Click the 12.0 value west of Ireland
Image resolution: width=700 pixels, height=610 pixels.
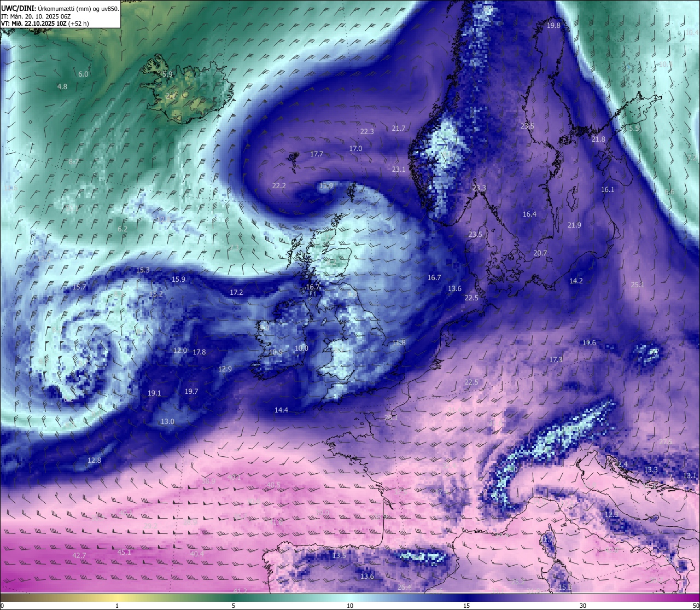180,350
